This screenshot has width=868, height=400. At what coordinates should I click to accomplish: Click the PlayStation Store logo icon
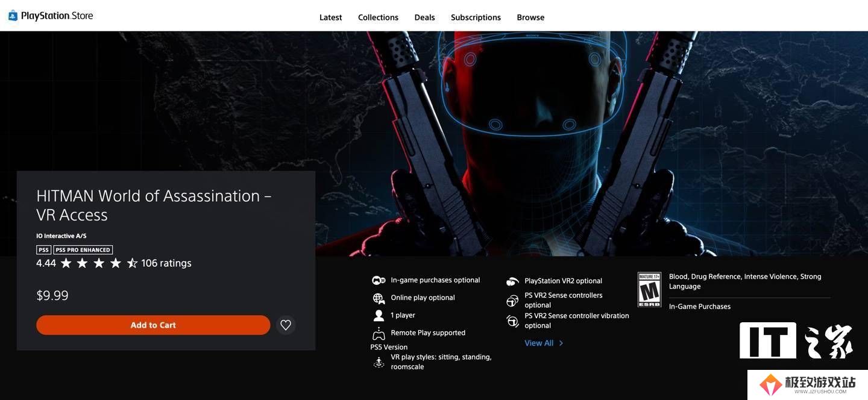[13, 16]
